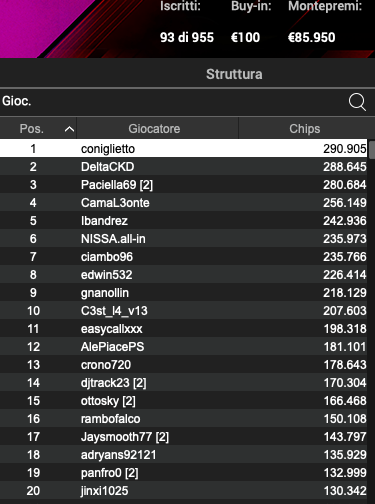Viewport: 375px width, 504px height.
Task: Click chip count 166.468
Action: click(345, 401)
